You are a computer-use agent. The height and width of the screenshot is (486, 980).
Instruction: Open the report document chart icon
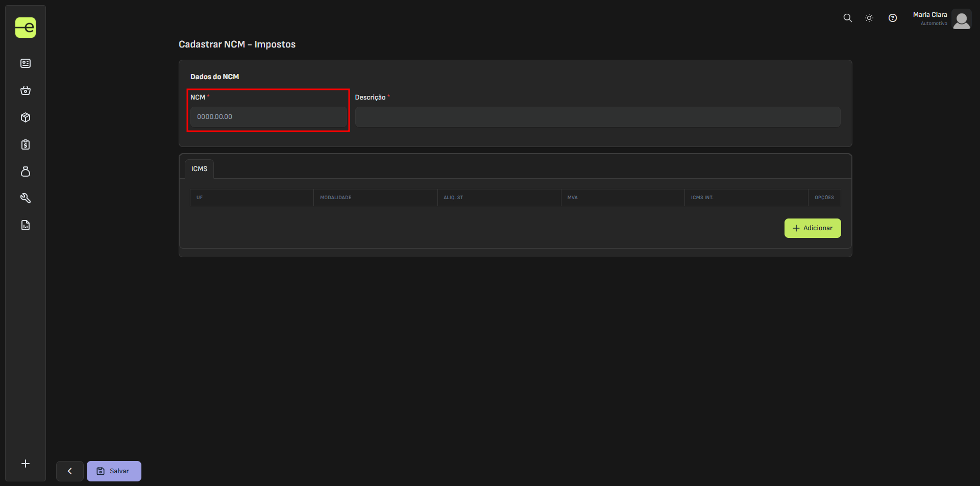(x=26, y=225)
